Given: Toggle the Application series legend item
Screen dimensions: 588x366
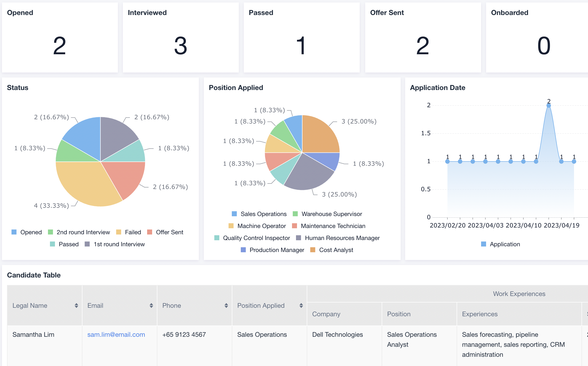Looking at the screenshot, I should [x=501, y=244].
